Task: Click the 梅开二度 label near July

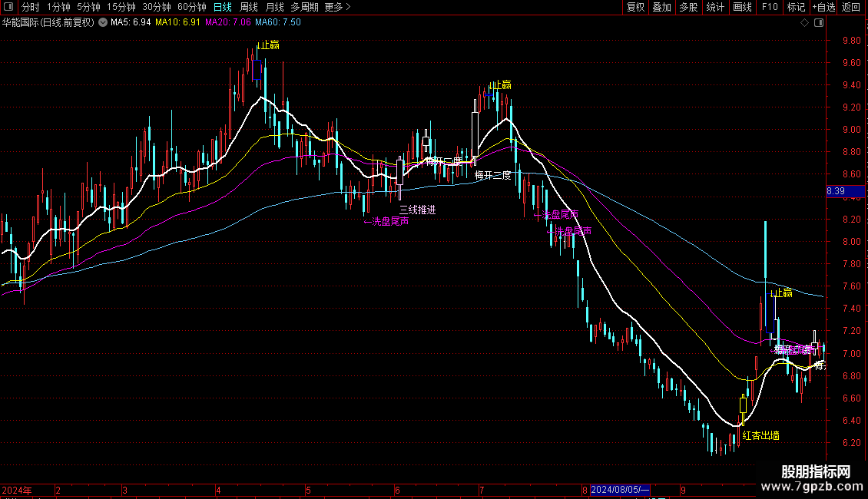Action: (x=492, y=175)
